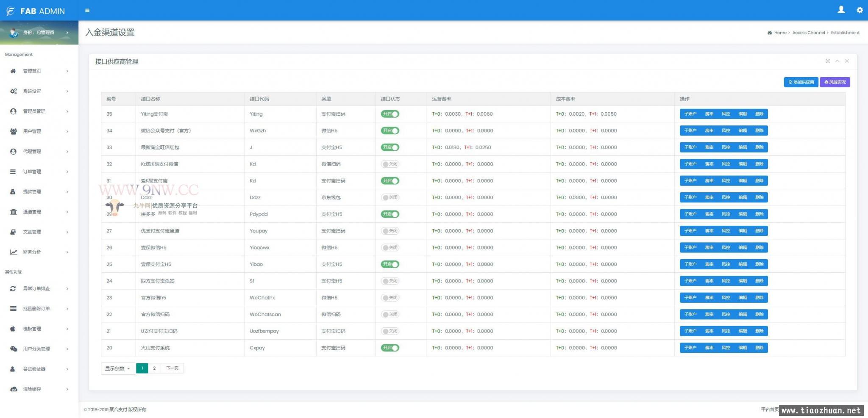The width and height of the screenshot is (868, 418).
Task: Click the administrator avatar next to 身份
Action: (14, 33)
